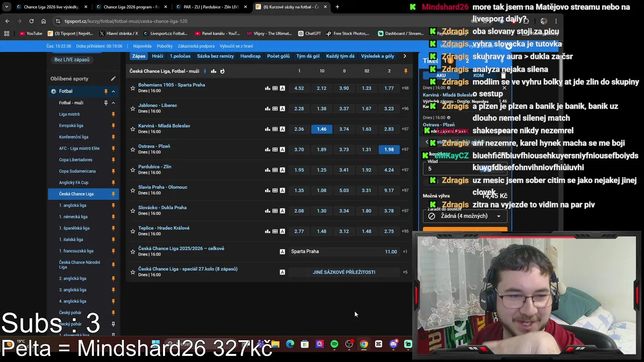Click the orange pin in the league header
Viewport: 644px width, 362px height.
point(406,71)
